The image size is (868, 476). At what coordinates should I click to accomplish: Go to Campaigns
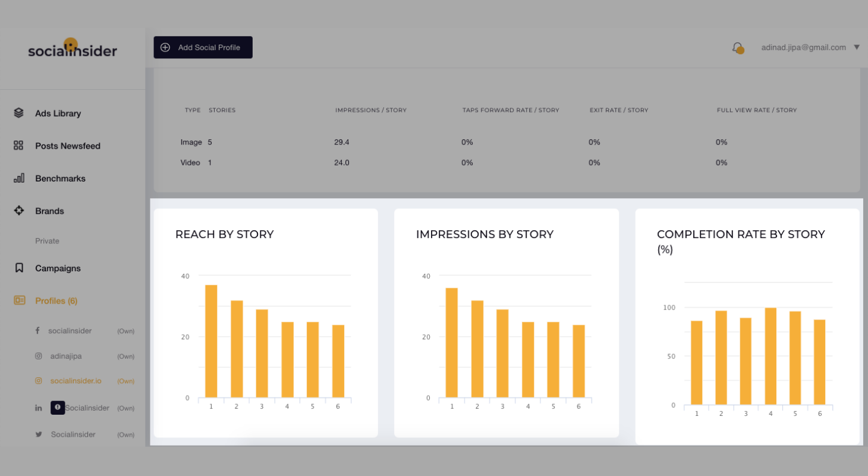58,268
